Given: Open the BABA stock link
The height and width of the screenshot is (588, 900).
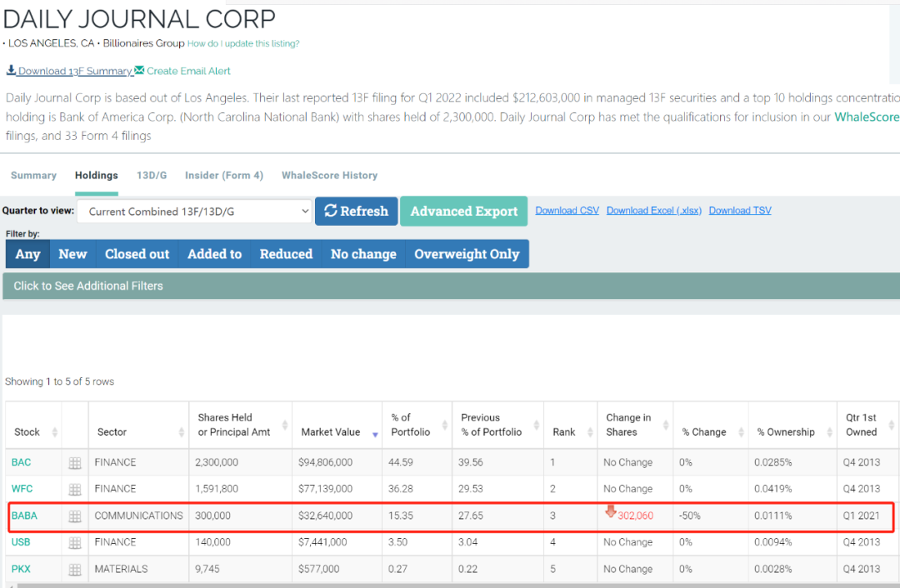Looking at the screenshot, I should (x=24, y=516).
